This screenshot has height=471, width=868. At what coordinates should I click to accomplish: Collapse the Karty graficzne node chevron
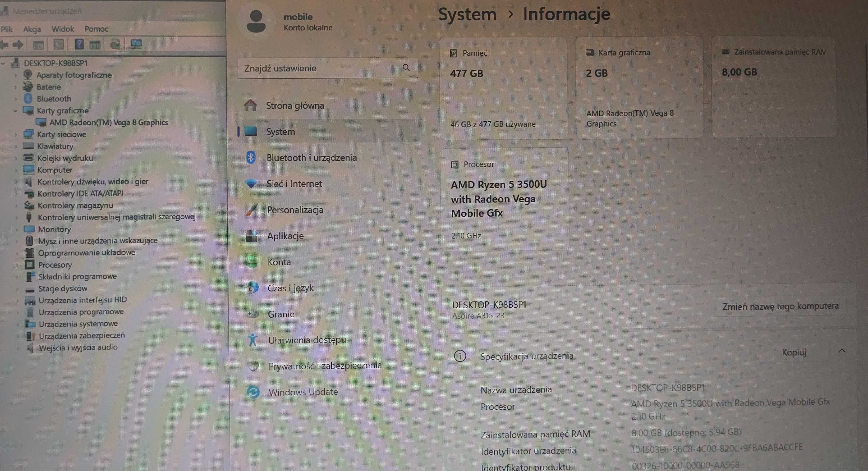click(x=16, y=111)
